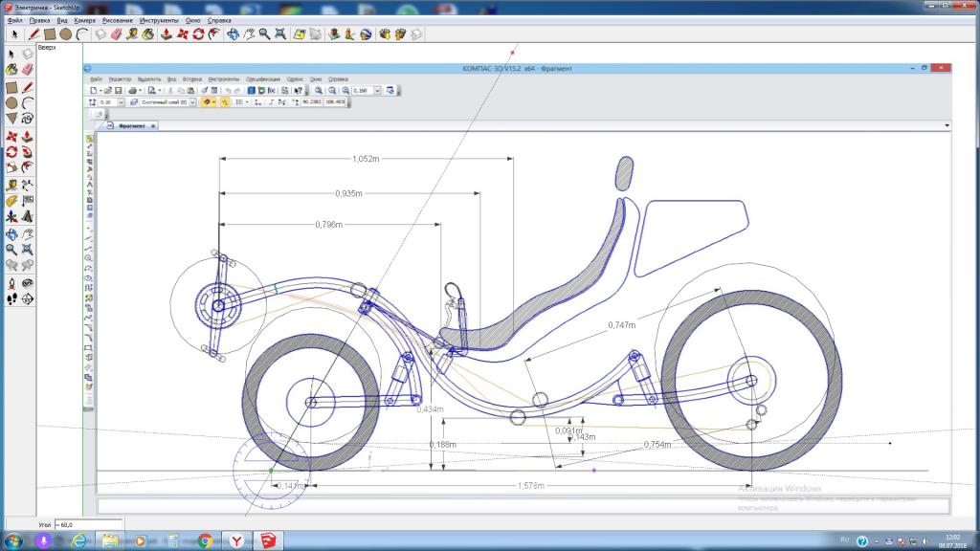Choose the Eraser in SketchUp left palette
The height and width of the screenshot is (551, 980).
[27, 69]
